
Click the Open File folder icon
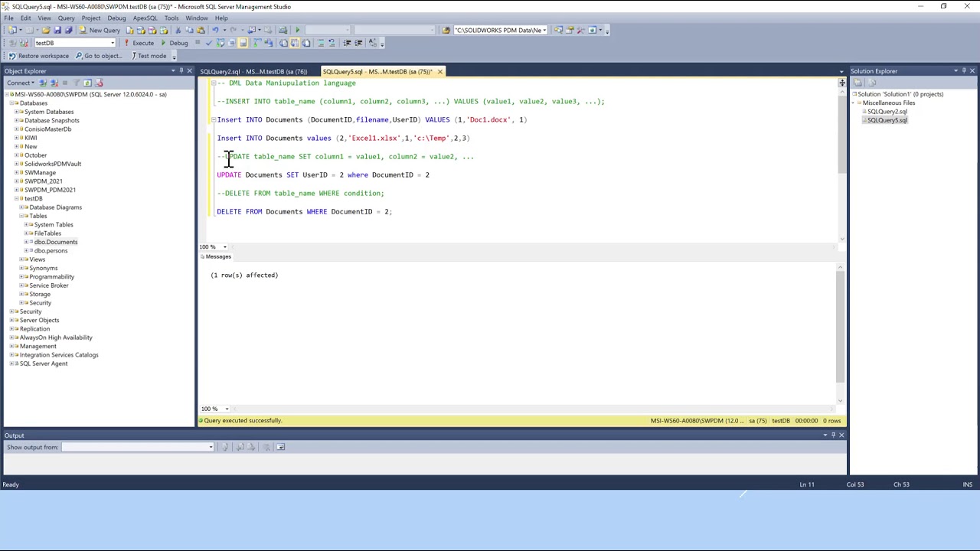click(46, 30)
